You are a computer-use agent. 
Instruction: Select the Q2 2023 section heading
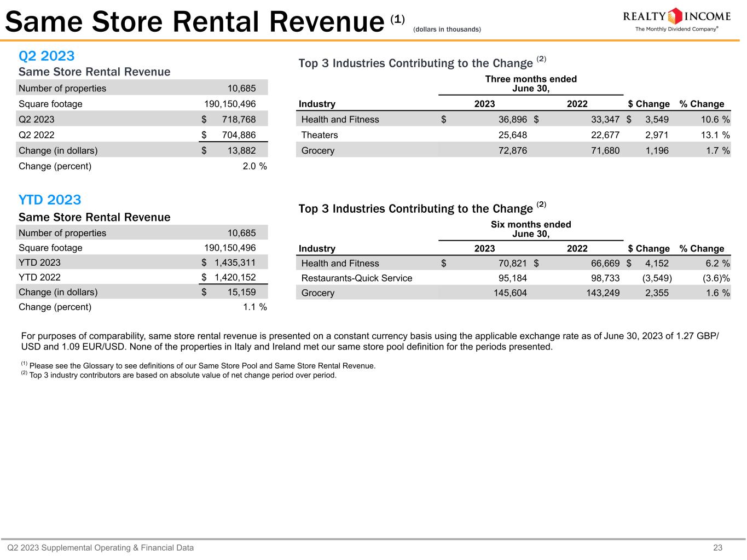pyautogui.click(x=47, y=56)
